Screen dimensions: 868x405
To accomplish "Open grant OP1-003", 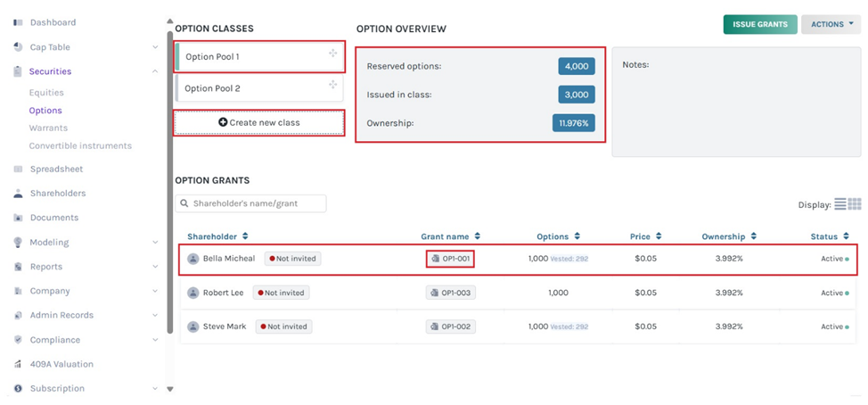I will coord(451,293).
